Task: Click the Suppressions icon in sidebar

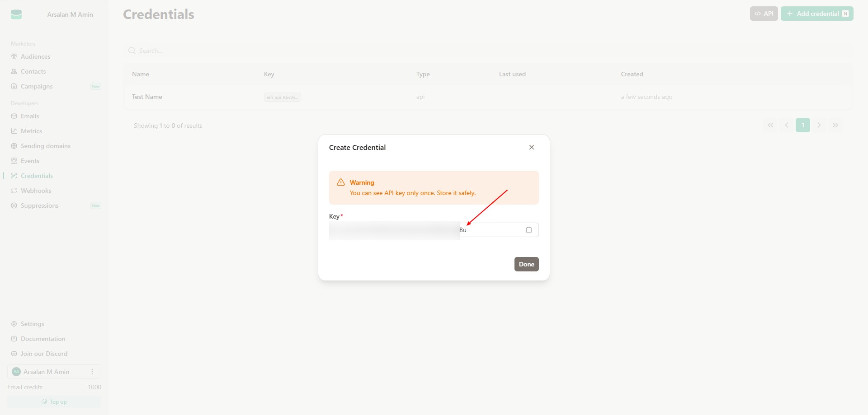Action: 14,205
